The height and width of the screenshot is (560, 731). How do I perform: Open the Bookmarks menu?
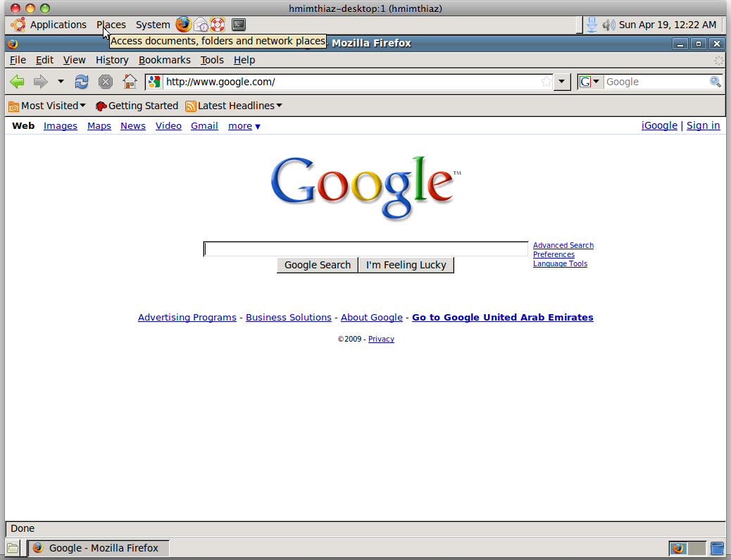[x=165, y=60]
